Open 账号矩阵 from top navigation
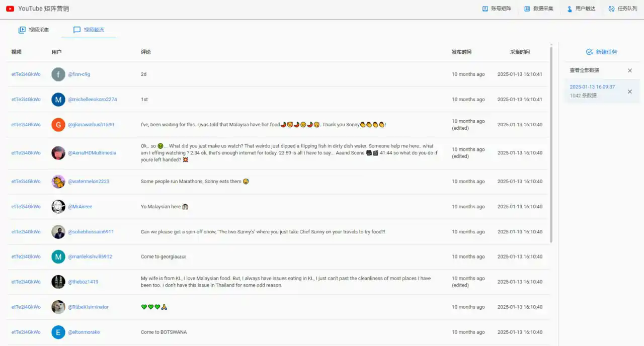This screenshot has width=644, height=346. 497,9
